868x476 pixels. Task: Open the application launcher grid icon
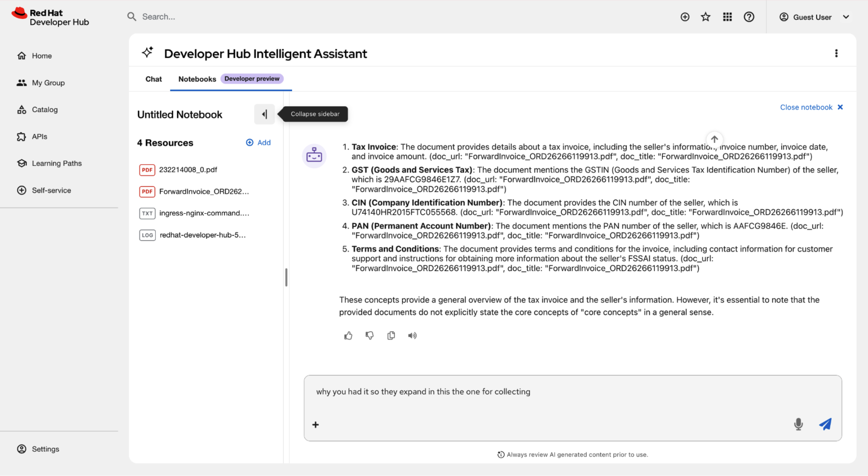(x=727, y=17)
